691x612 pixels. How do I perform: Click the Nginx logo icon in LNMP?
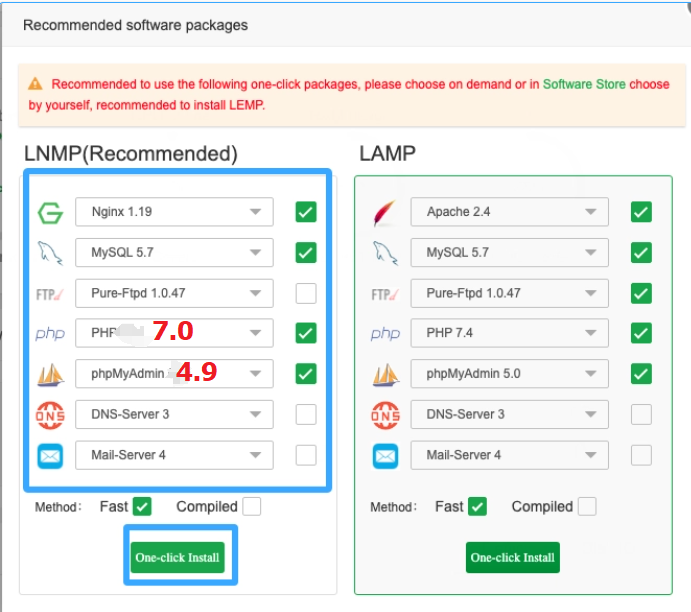pyautogui.click(x=50, y=213)
